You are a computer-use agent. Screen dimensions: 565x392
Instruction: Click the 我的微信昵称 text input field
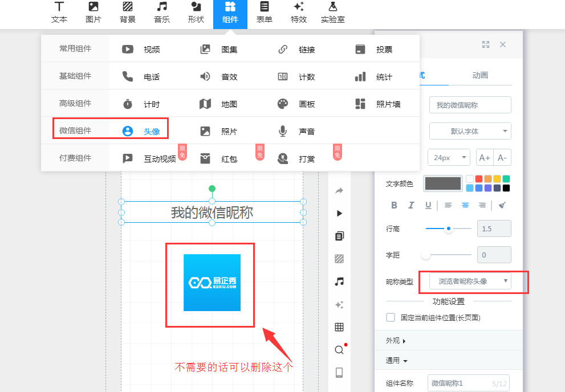(x=470, y=105)
